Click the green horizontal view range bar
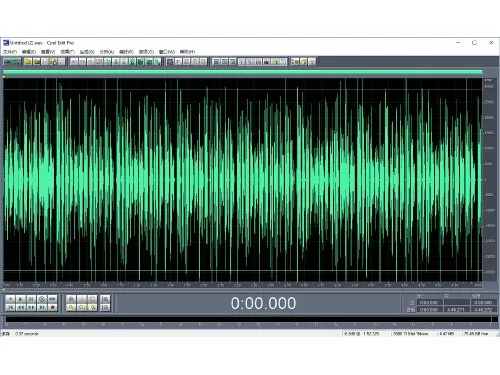 tap(243, 72)
